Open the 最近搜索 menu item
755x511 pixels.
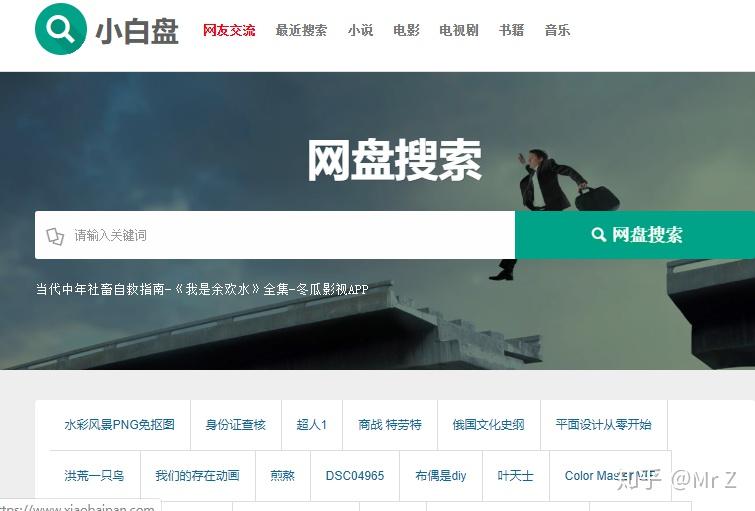(301, 30)
